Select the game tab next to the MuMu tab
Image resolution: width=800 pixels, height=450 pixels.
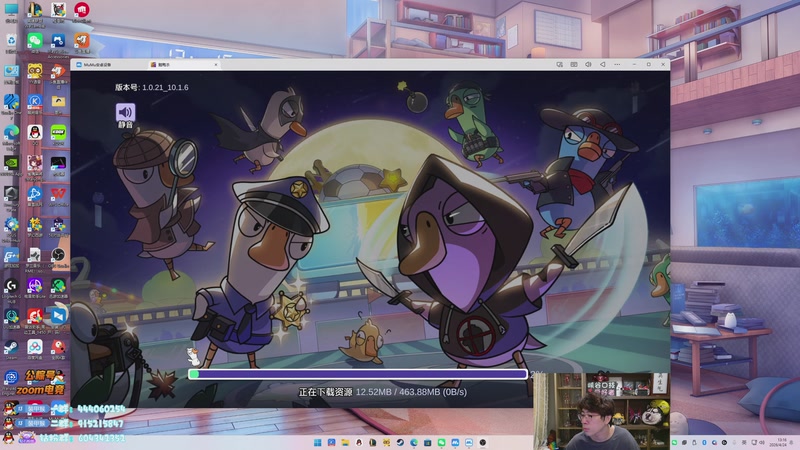click(x=182, y=65)
